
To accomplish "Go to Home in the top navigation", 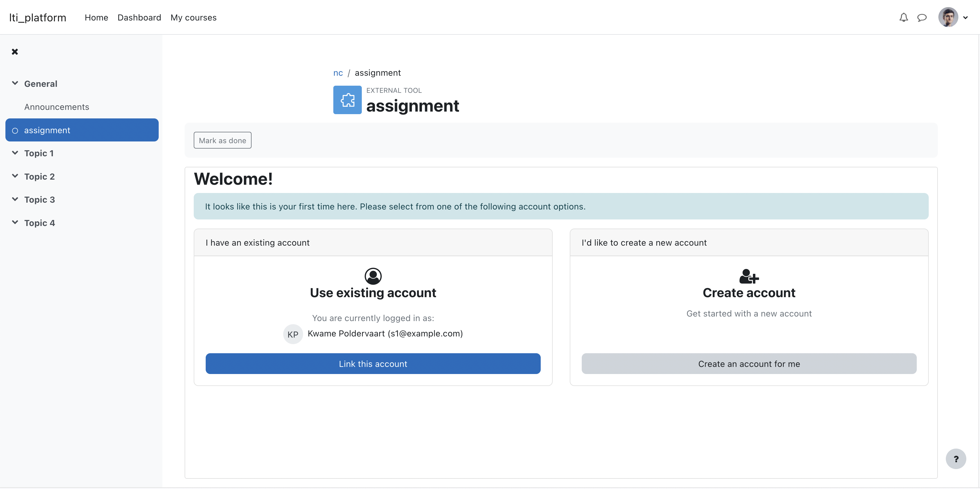I will 96,17.
